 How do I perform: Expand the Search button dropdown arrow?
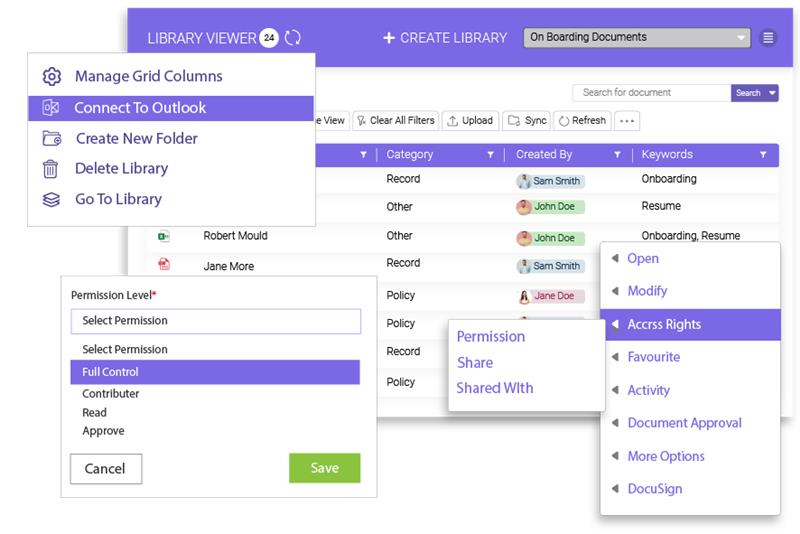coord(773,93)
